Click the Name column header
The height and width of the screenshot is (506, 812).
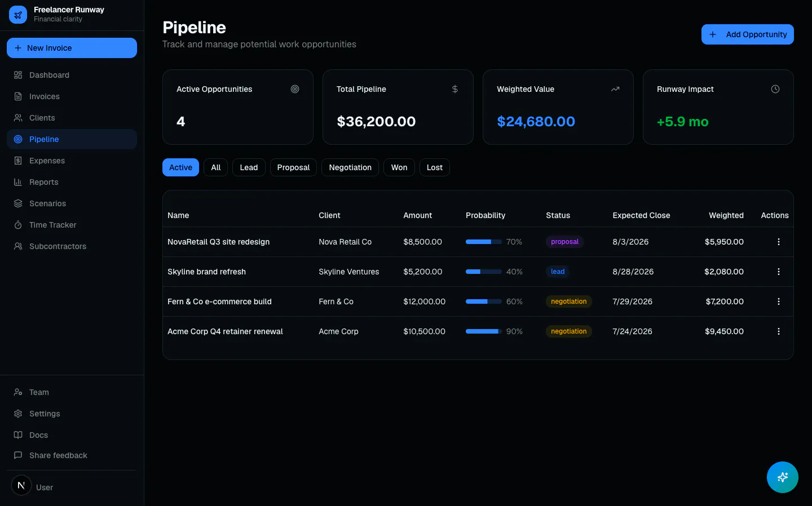click(178, 215)
